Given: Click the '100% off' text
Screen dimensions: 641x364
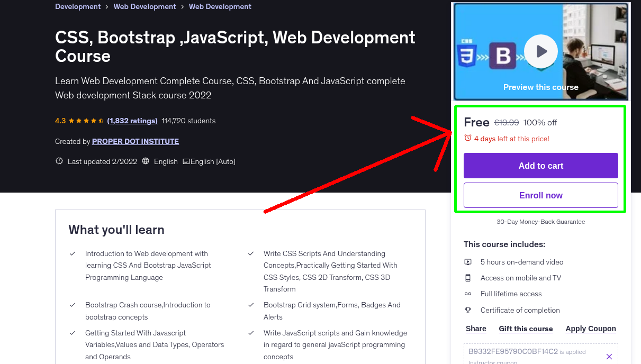Looking at the screenshot, I should [540, 123].
